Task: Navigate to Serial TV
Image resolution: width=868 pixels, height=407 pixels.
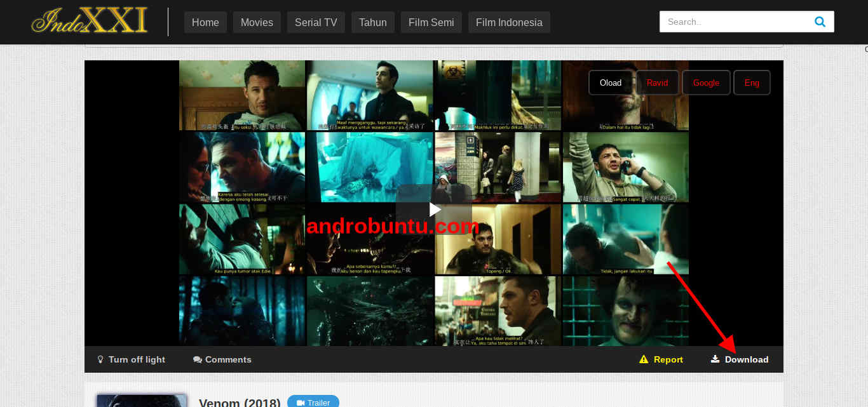Action: 316,22
